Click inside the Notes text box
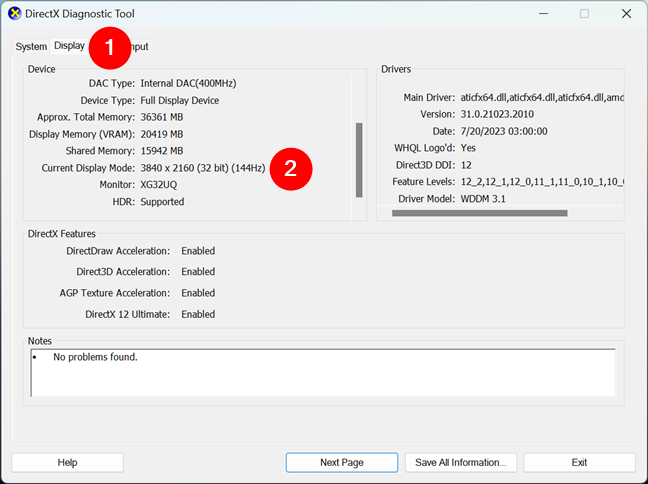 point(323,372)
